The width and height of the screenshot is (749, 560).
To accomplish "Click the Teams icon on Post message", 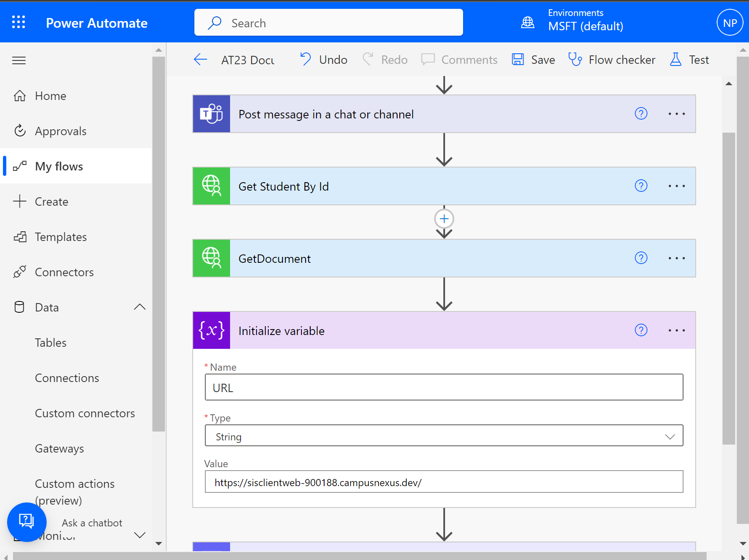I will click(212, 114).
